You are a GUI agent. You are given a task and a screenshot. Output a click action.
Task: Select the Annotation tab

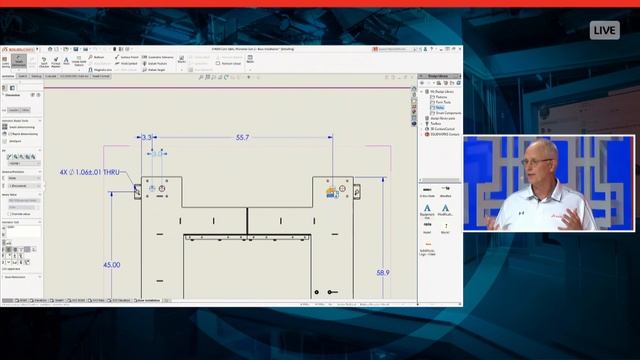(x=8, y=76)
